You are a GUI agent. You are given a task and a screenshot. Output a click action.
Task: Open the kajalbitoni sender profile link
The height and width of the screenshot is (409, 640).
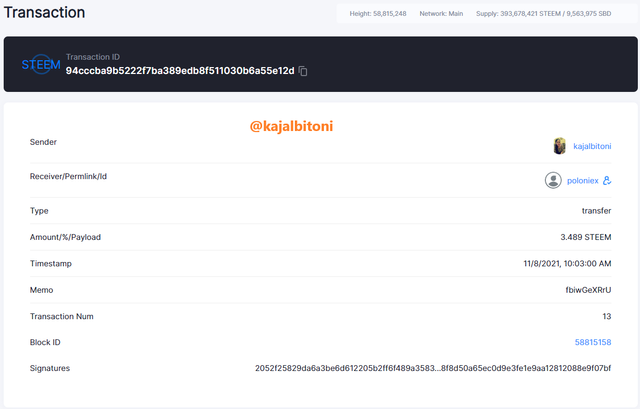[x=592, y=146]
